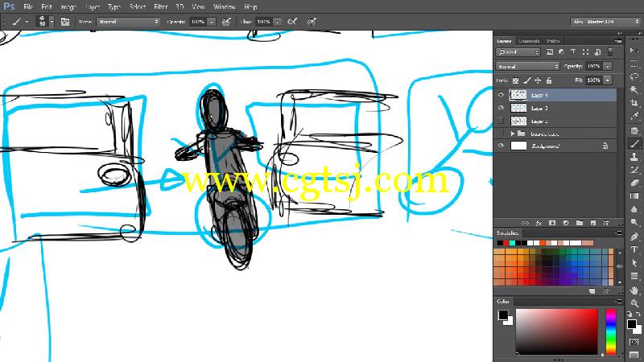644x362 pixels.
Task: Toggle lock position
Action: click(538, 80)
